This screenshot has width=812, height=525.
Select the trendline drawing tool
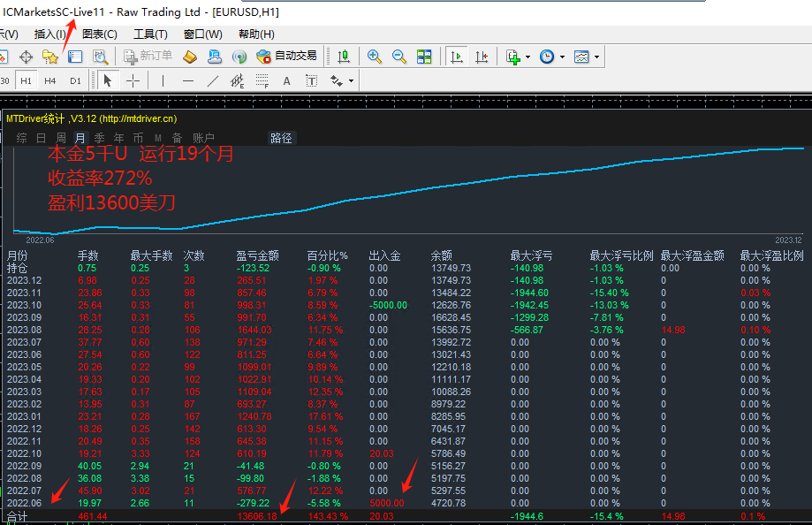pyautogui.click(x=212, y=80)
